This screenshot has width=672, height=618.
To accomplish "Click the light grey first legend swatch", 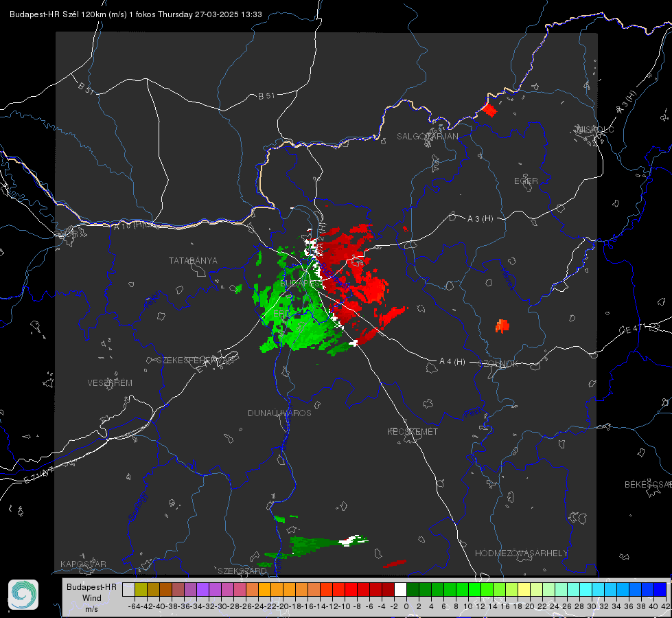I will click(x=128, y=589).
